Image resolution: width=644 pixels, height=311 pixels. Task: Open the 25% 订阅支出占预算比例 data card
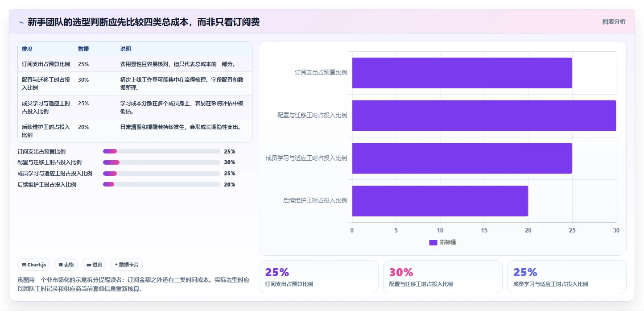coord(318,277)
